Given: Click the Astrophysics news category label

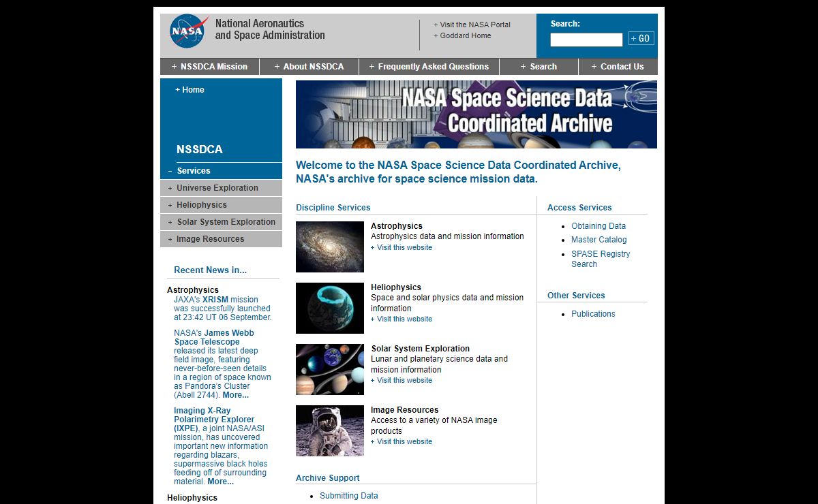Looking at the screenshot, I should pos(193,290).
